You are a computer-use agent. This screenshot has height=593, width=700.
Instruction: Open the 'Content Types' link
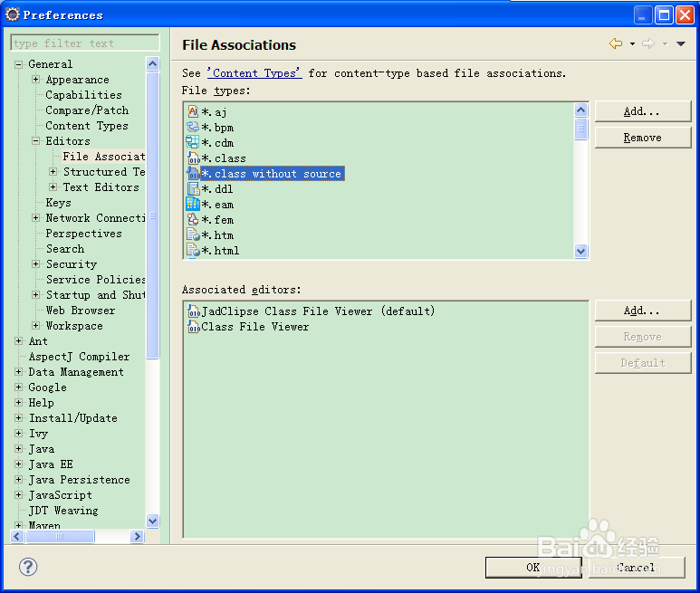click(x=254, y=73)
